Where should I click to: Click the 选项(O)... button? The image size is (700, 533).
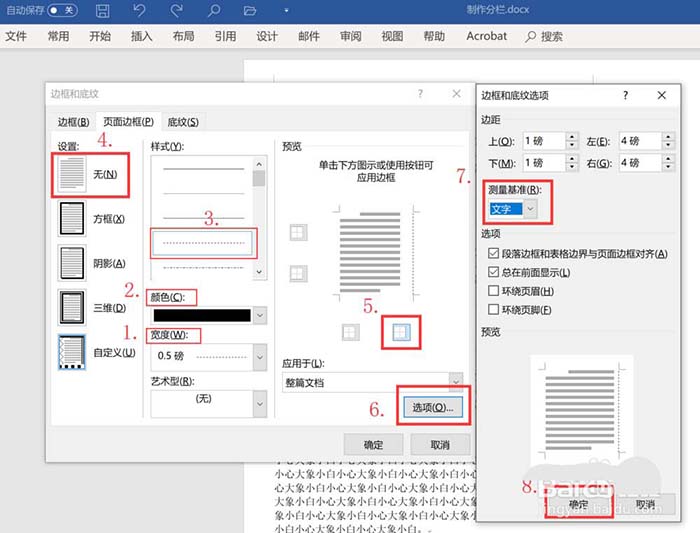pos(433,407)
